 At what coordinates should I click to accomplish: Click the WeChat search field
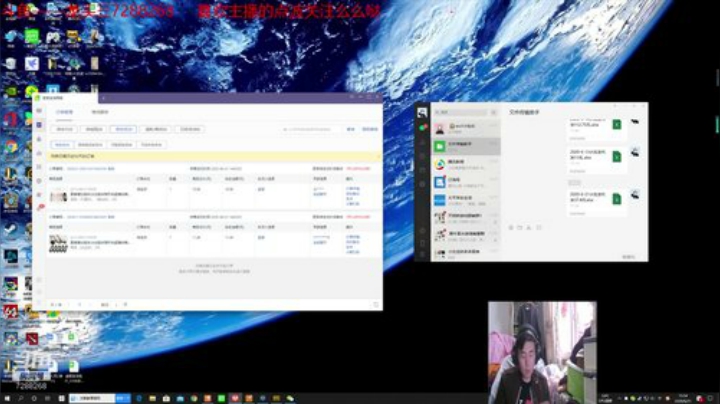point(461,112)
